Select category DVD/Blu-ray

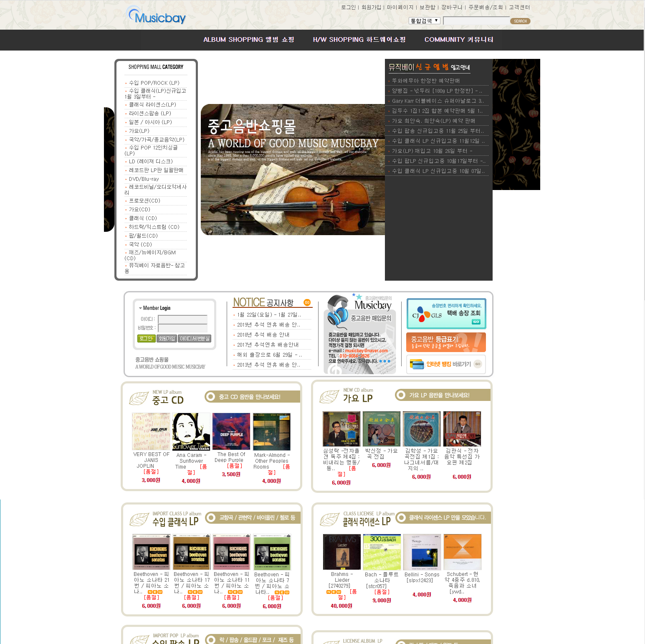[x=144, y=179]
